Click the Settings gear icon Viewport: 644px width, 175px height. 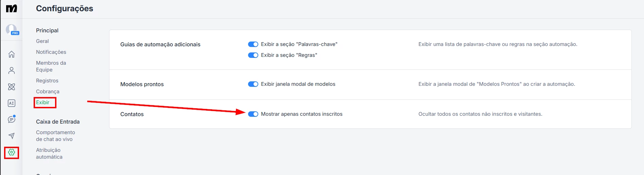click(12, 153)
